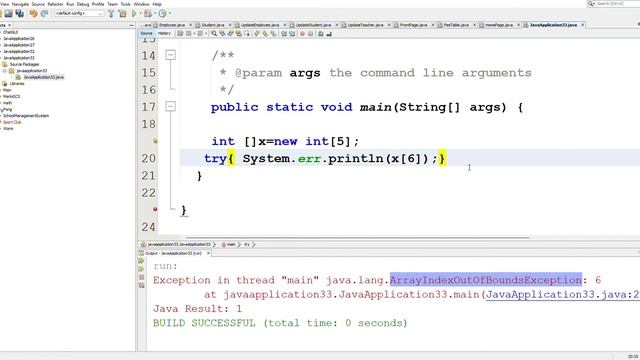Open the profile options arrow next to Profile Project

point(169,13)
